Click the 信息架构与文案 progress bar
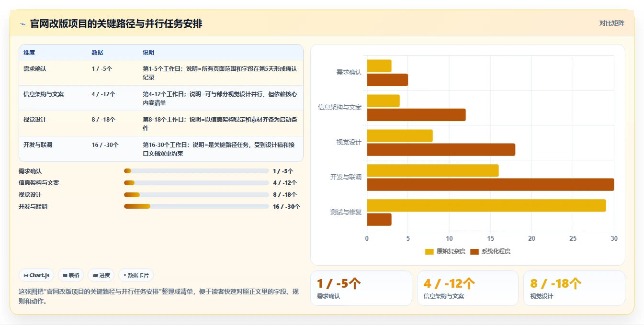 click(196, 183)
